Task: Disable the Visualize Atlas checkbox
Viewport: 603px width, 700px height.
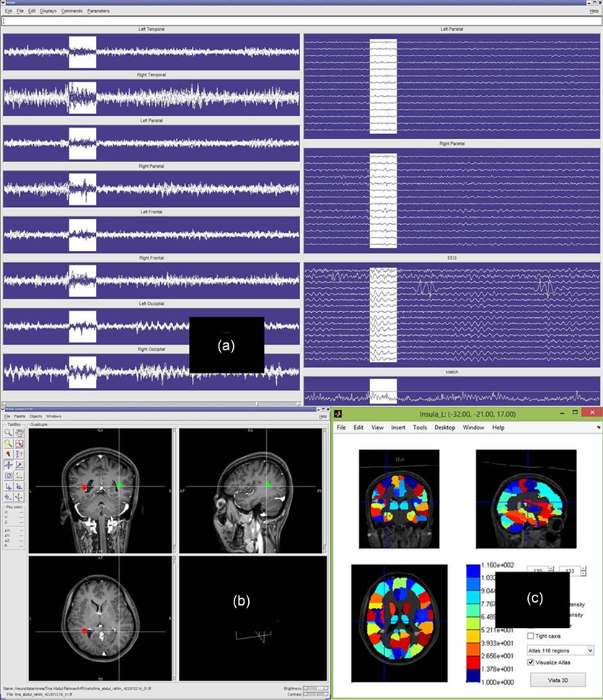Action: 530,663
